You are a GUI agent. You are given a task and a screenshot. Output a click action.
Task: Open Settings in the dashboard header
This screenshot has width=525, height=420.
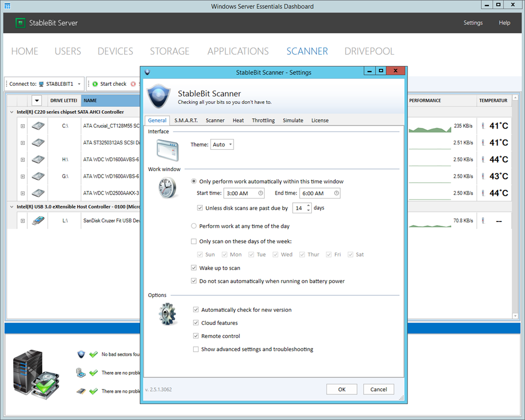472,23
